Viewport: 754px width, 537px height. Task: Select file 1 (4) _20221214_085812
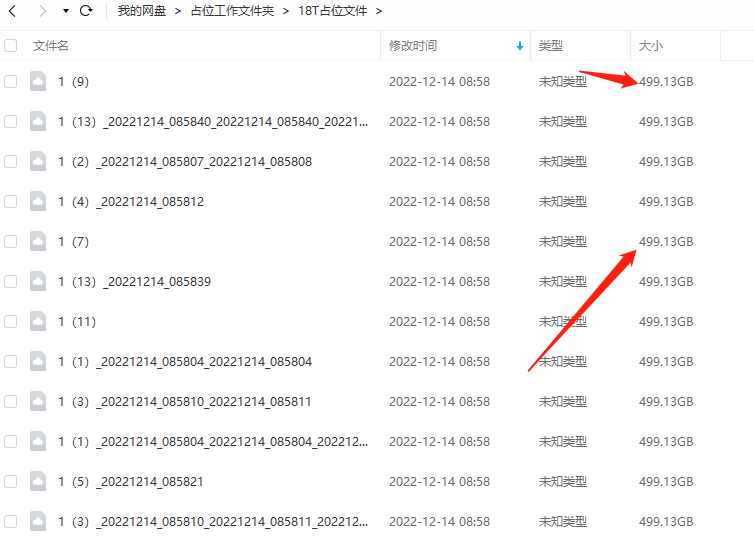pyautogui.click(x=131, y=201)
